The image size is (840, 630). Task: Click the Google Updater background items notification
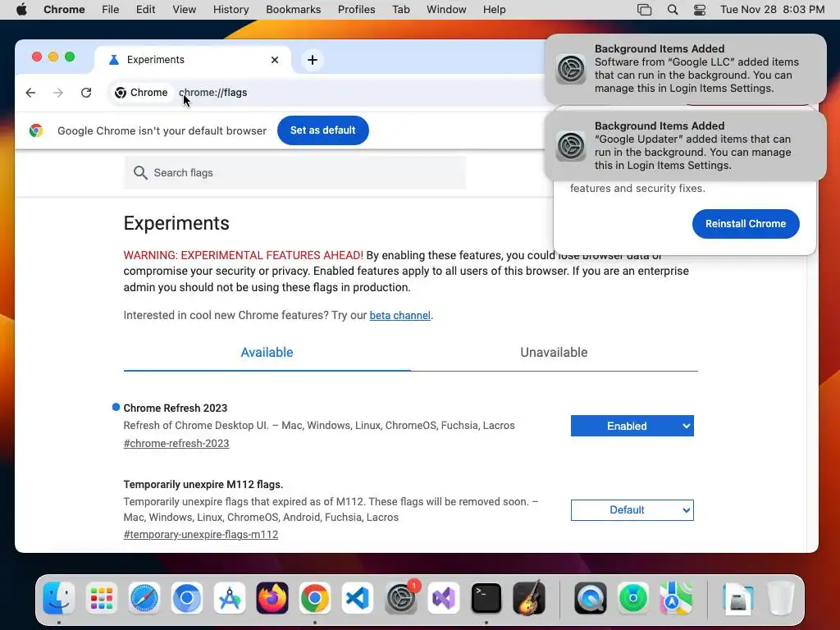(685, 146)
